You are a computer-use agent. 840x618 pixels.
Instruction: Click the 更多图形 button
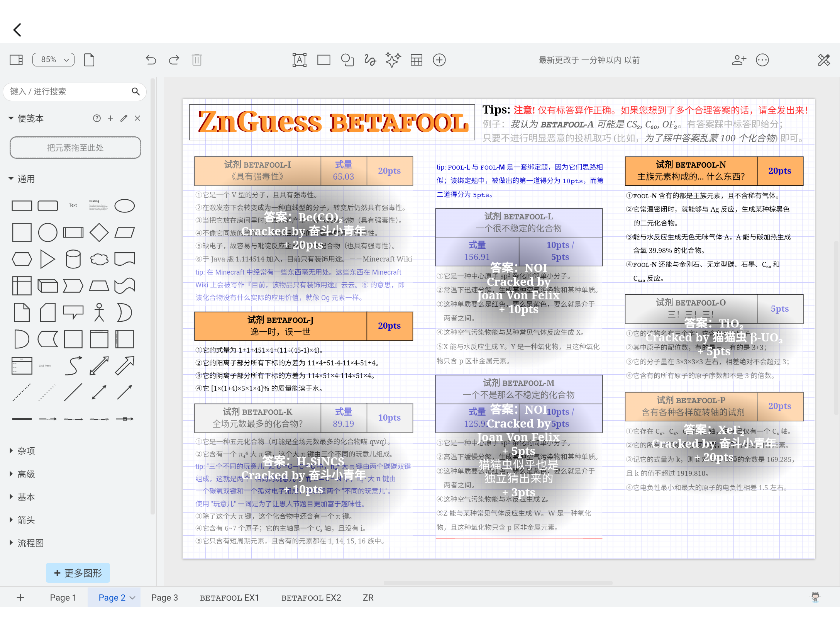(x=78, y=573)
